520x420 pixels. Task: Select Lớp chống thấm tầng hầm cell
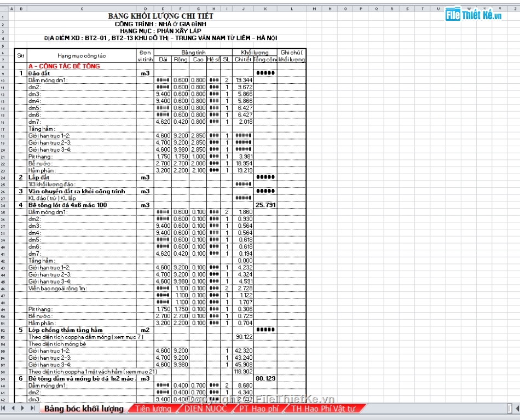point(82,330)
